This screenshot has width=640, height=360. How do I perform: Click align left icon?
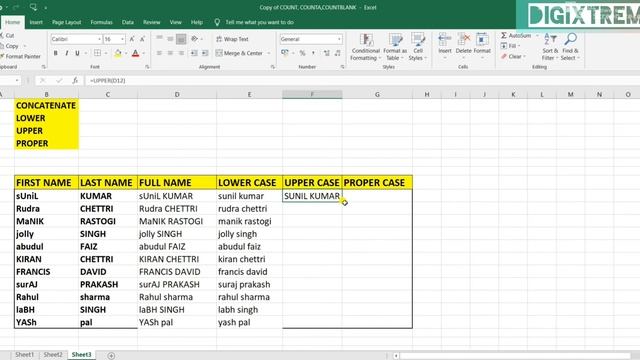tap(159, 53)
